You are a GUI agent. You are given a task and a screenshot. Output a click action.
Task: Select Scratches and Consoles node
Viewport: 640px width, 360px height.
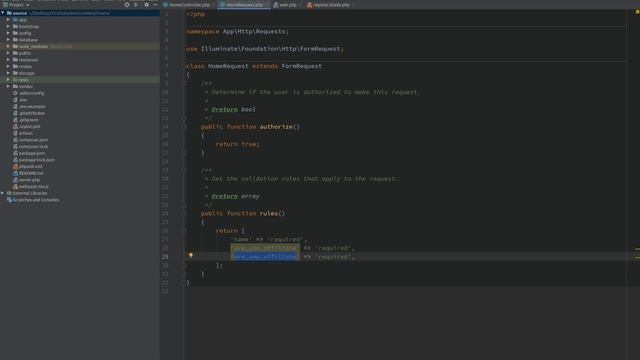pyautogui.click(x=33, y=200)
